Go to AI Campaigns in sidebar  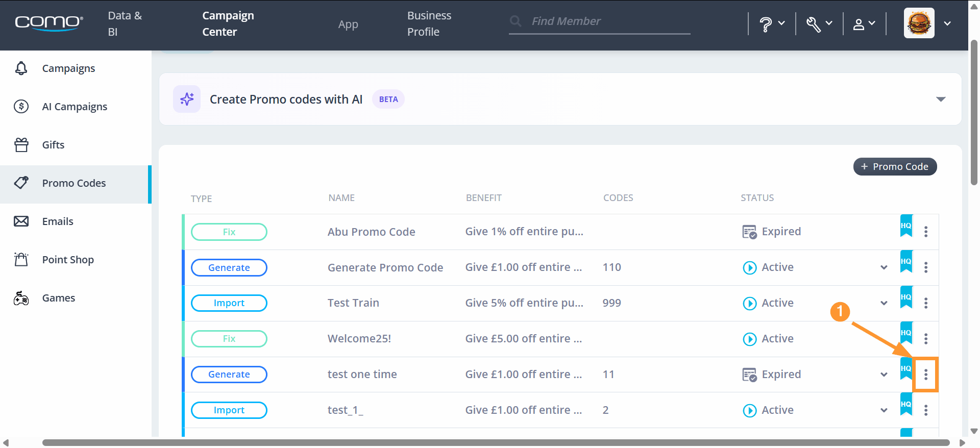[x=76, y=107]
